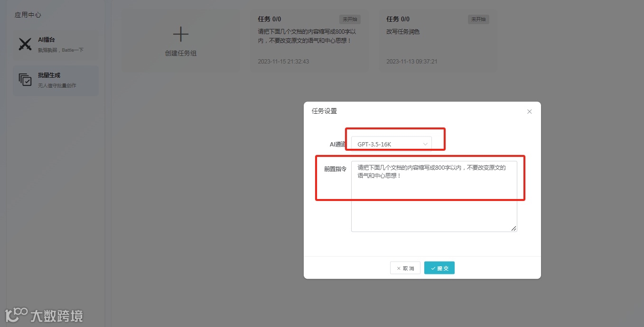Select the 批量生成 menu entry title
The width and height of the screenshot is (644, 327).
coord(49,75)
